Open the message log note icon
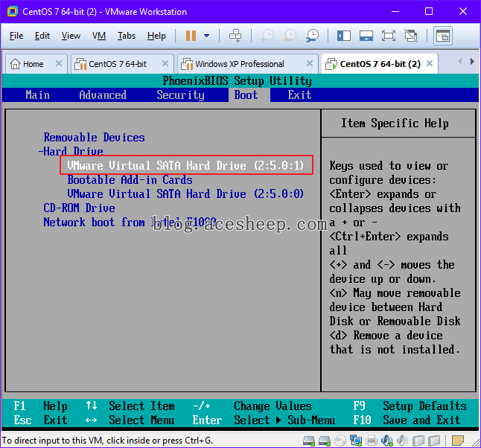The width and height of the screenshot is (481, 448). click(x=458, y=441)
